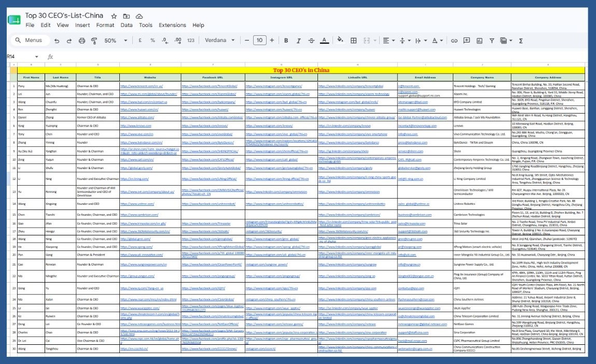Increase font size with plus button

272,40
